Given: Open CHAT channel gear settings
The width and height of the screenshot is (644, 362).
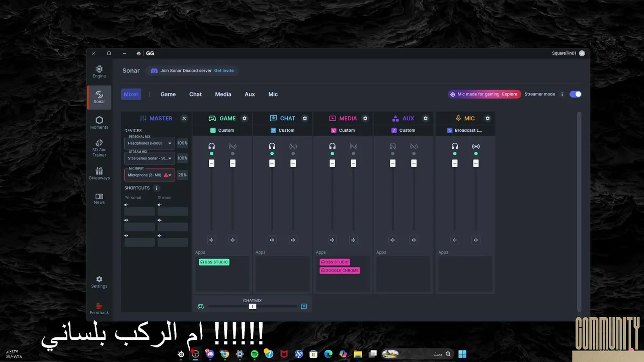Looking at the screenshot, I should coord(305,119).
